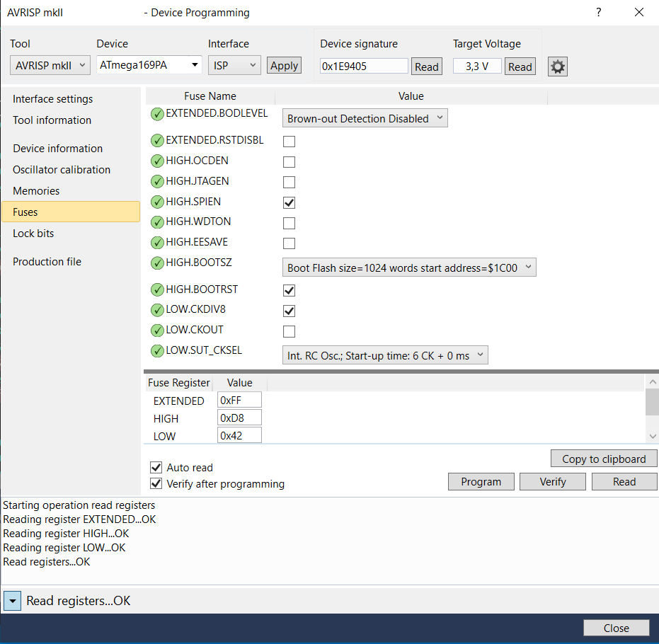The height and width of the screenshot is (644, 659).
Task: Disable the Auto read option
Action: click(x=156, y=467)
